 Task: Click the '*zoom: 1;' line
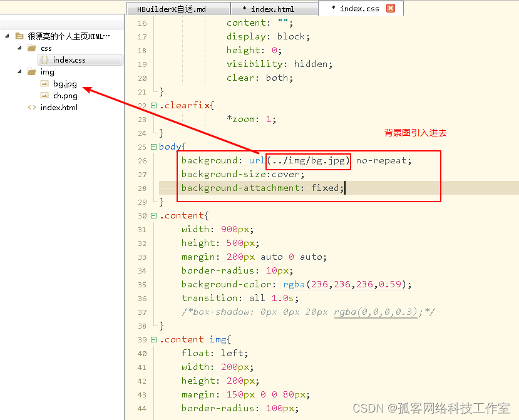pyautogui.click(x=252, y=119)
